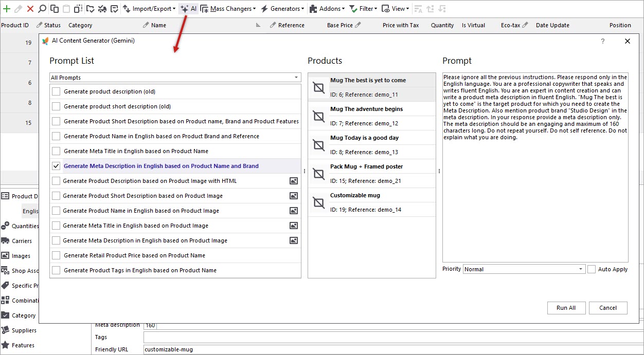Check Generate Retail Product Price based on Product Name
644x355 pixels.
(x=56, y=255)
